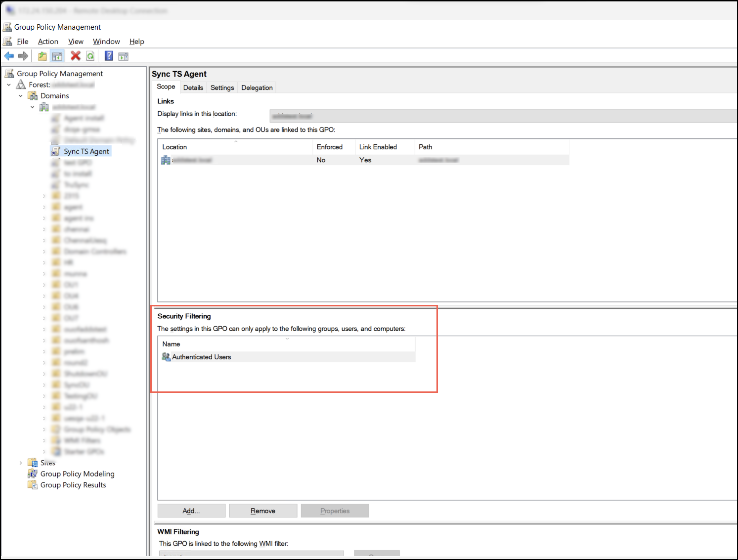Click the Refresh toolbar icon
The image size is (738, 560).
click(90, 56)
